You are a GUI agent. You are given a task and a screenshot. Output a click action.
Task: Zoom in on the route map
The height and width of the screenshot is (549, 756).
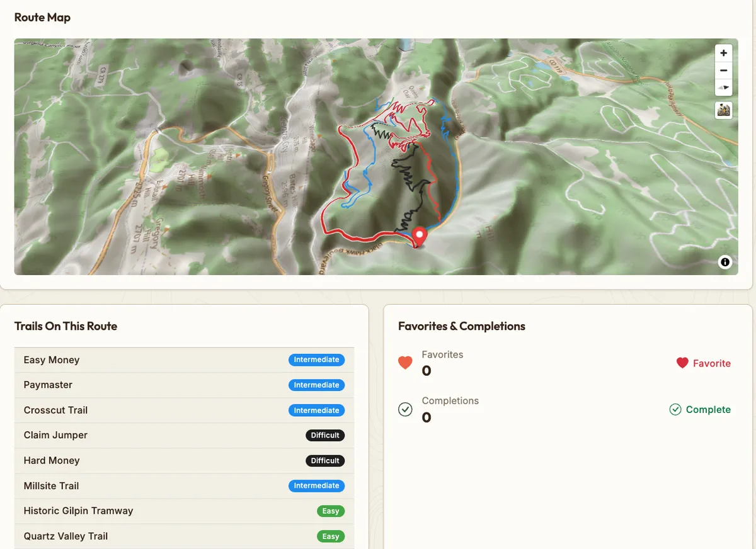(724, 53)
